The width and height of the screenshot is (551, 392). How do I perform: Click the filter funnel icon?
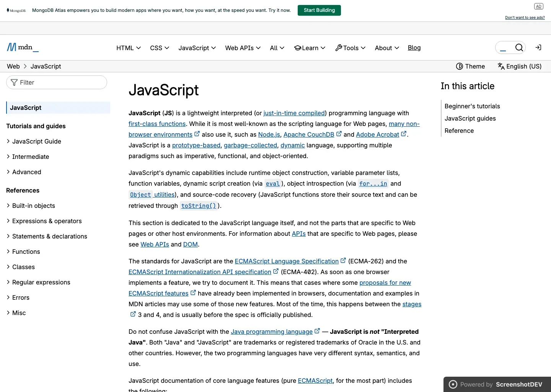pos(14,82)
